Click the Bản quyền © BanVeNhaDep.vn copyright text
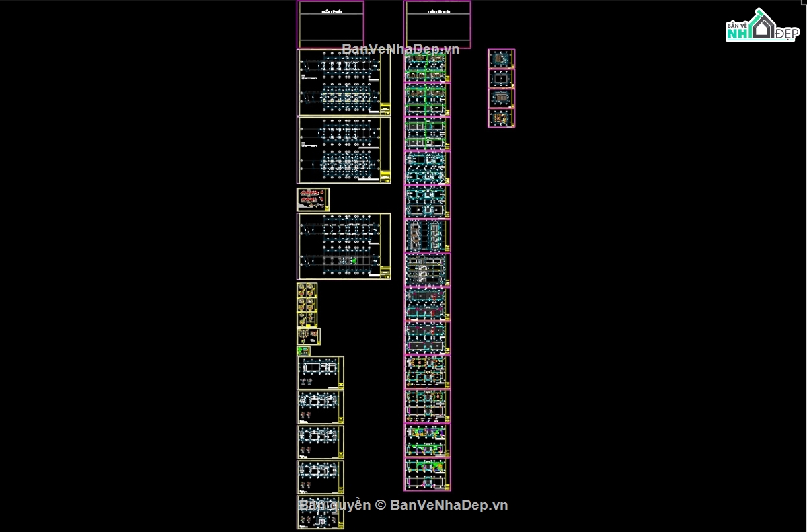Screen dimensions: 807x532 [x=403, y=505]
